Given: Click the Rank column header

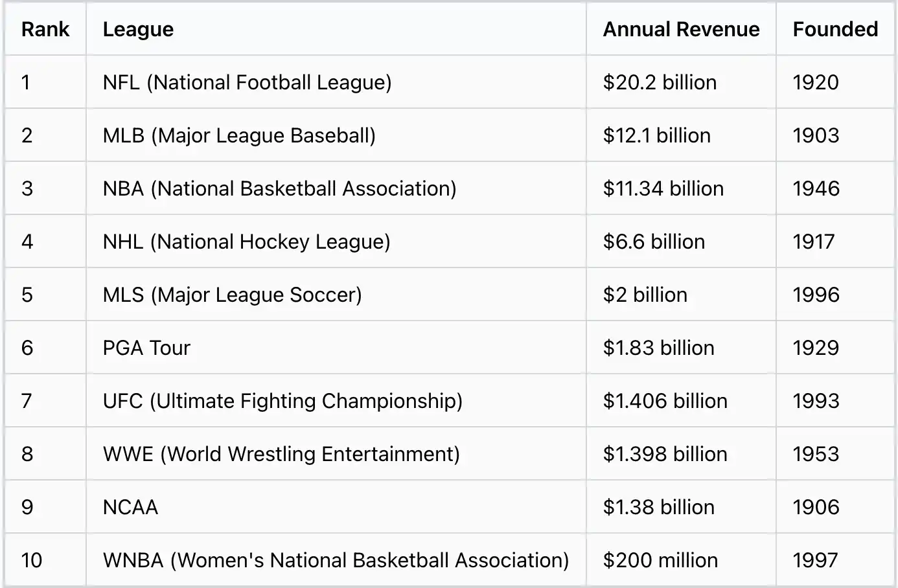Looking at the screenshot, I should coord(45,30).
